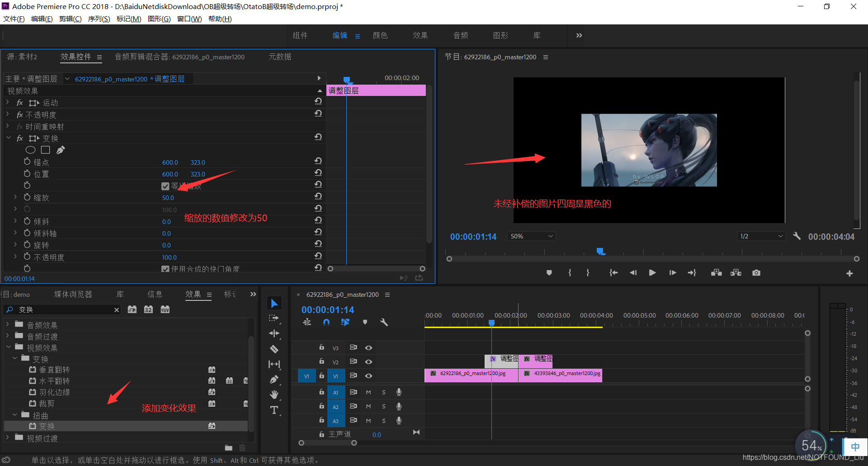The height and width of the screenshot is (466, 868).
Task: Click timeline playhead marker
Action: 491,323
